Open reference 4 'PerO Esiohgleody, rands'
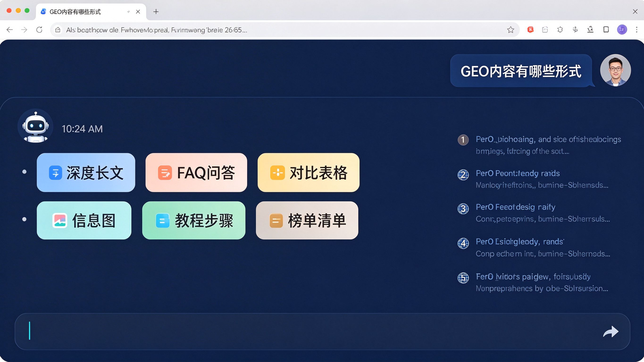The image size is (644, 362). click(520, 242)
